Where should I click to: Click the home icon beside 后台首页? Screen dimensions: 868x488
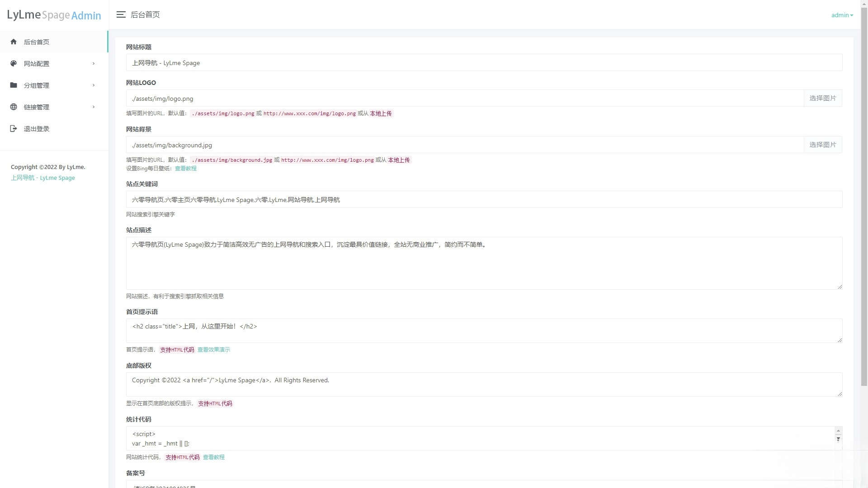[x=14, y=42]
